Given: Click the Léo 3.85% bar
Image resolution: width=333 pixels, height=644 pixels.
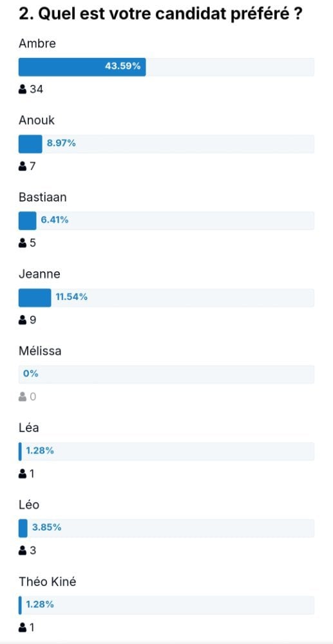Looking at the screenshot, I should (166, 528).
